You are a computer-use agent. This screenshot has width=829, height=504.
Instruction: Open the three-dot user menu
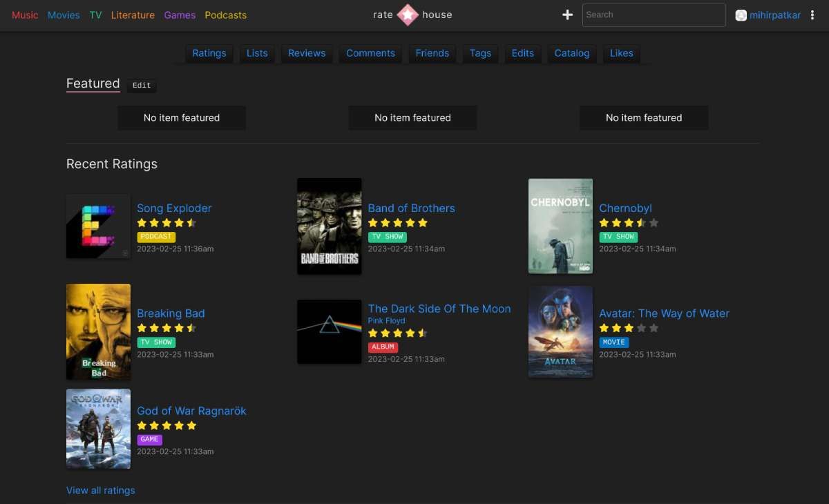click(812, 15)
